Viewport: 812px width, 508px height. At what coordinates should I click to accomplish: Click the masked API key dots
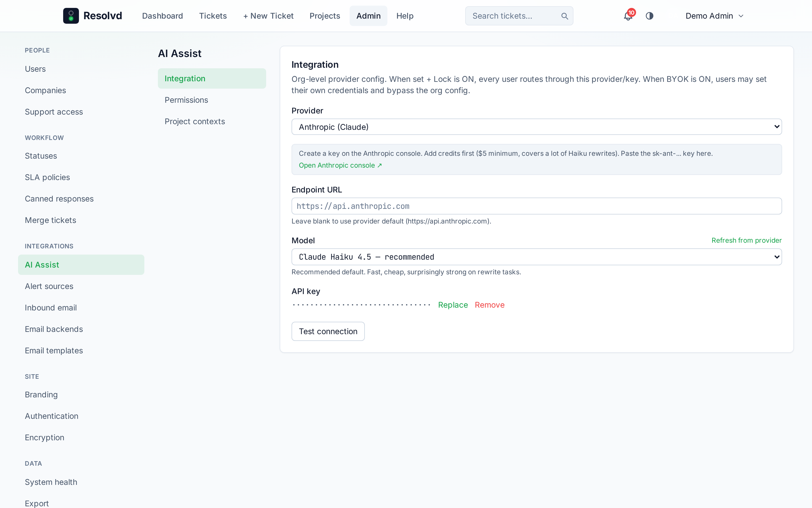pyautogui.click(x=361, y=305)
